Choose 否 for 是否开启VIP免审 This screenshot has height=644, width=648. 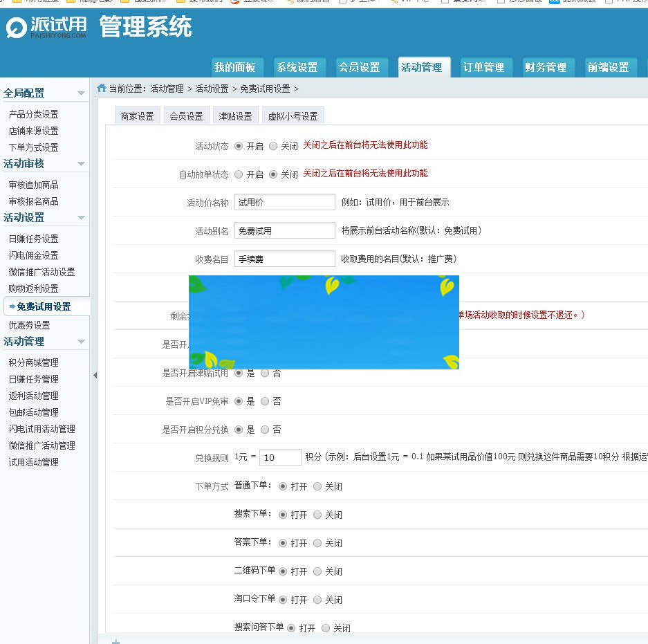point(265,401)
